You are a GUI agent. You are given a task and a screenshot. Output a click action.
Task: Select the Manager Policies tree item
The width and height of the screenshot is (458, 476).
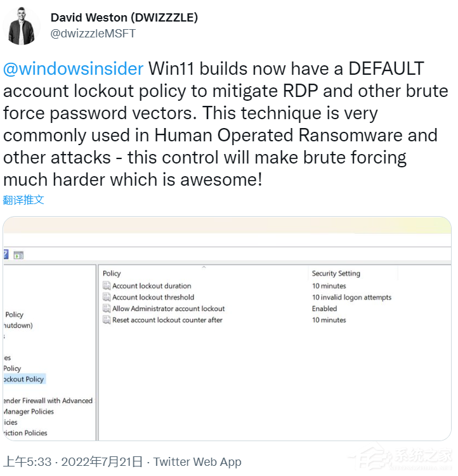(x=29, y=411)
